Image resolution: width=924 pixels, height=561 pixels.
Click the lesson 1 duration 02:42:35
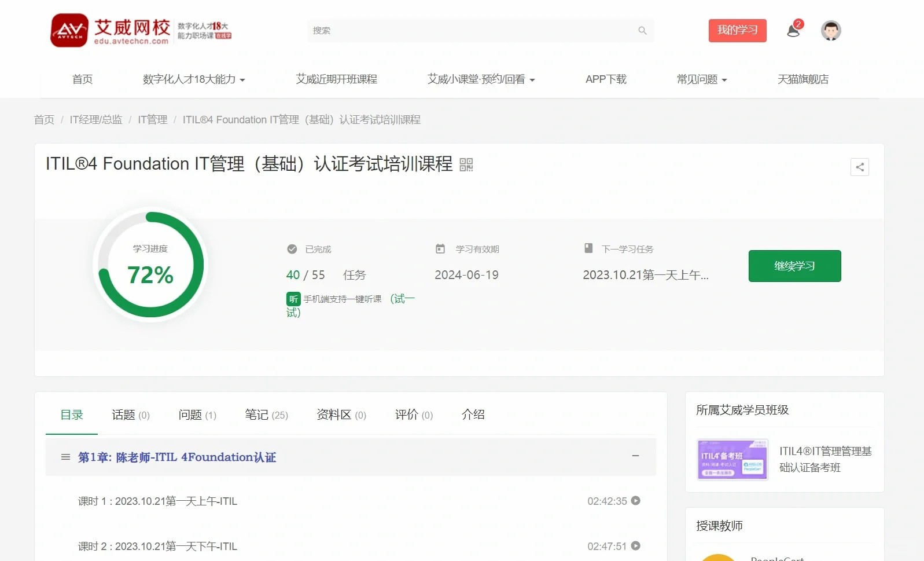tap(607, 501)
